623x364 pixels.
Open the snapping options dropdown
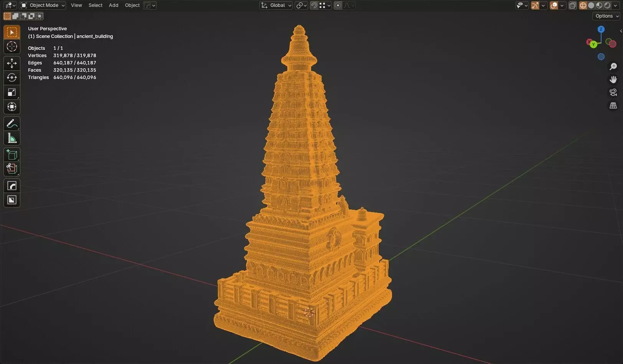pos(325,5)
